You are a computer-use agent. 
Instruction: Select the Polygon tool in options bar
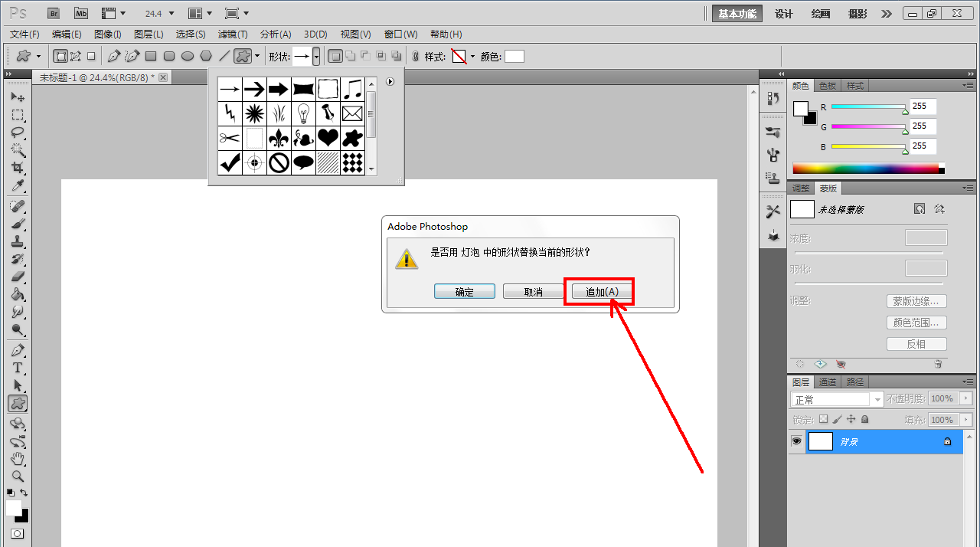tap(206, 56)
